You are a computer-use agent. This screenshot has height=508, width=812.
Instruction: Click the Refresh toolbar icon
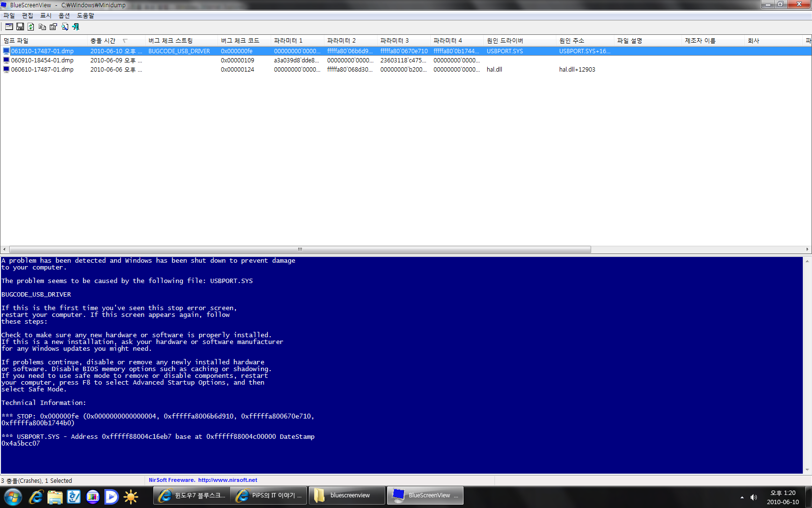point(31,27)
